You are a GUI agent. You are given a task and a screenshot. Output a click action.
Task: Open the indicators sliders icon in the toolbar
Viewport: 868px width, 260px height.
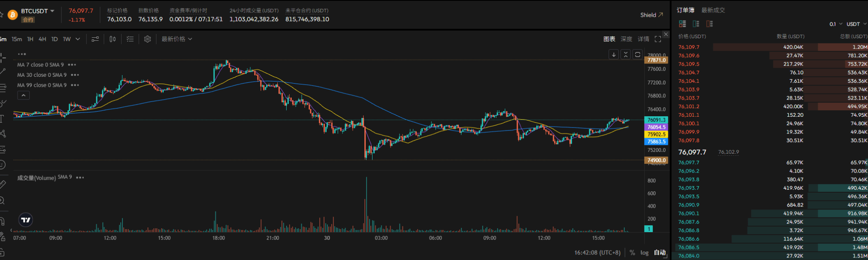[95, 39]
